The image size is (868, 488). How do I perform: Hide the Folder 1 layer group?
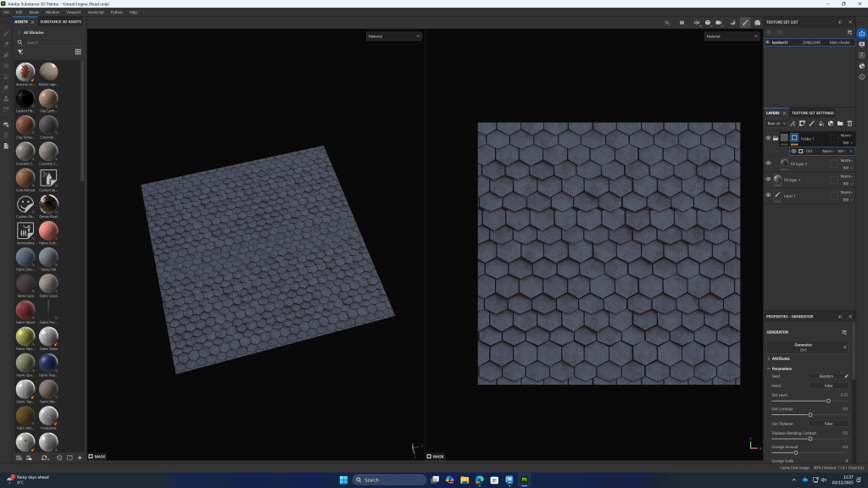coord(768,138)
